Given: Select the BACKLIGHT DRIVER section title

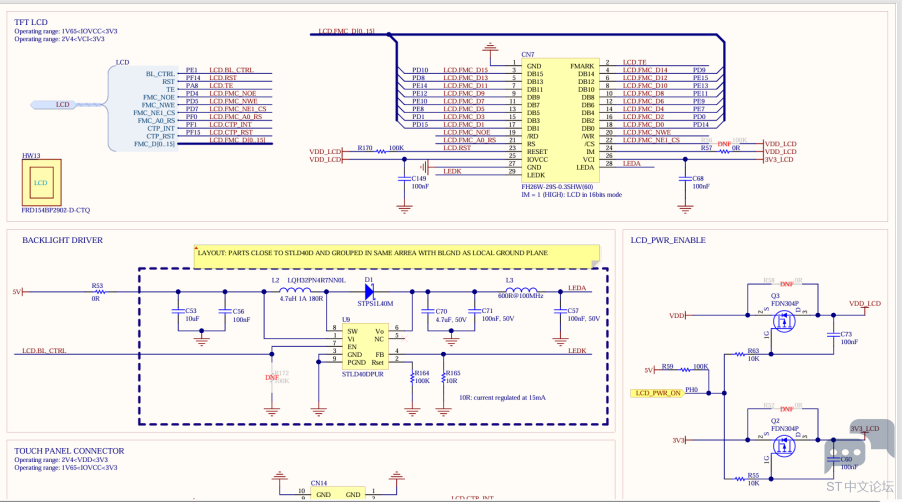Looking at the screenshot, I should (62, 240).
